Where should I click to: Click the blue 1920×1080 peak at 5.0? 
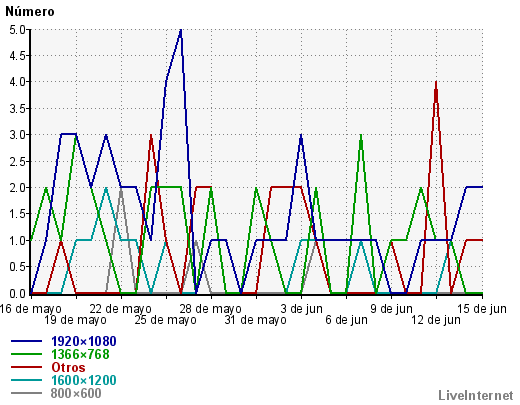point(181,31)
